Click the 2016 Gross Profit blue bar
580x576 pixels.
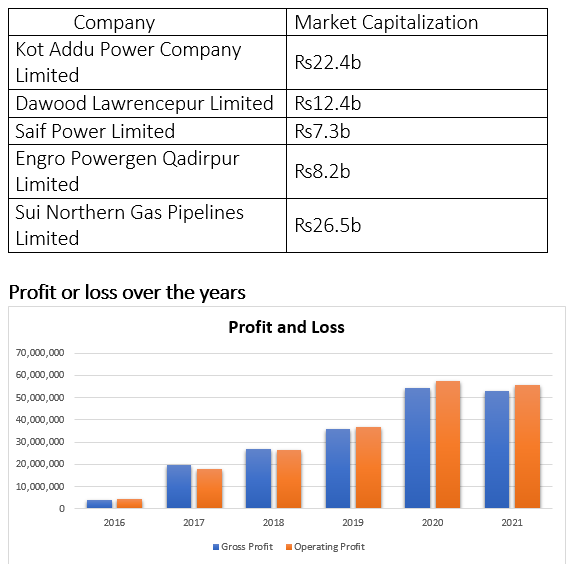click(x=100, y=504)
